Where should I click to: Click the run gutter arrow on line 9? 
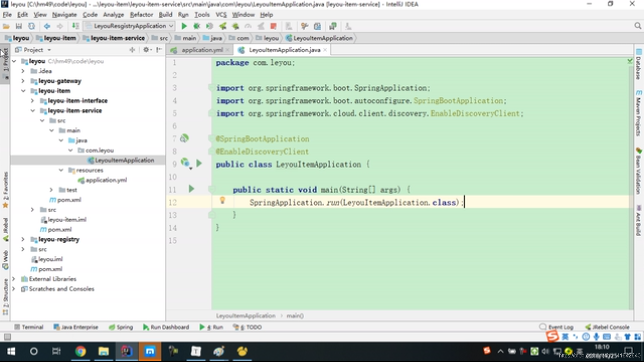pyautogui.click(x=199, y=163)
